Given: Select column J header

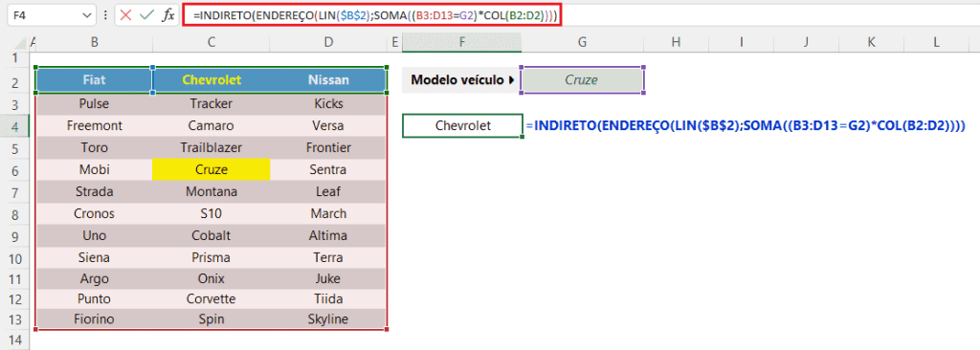Looking at the screenshot, I should coord(806,42).
